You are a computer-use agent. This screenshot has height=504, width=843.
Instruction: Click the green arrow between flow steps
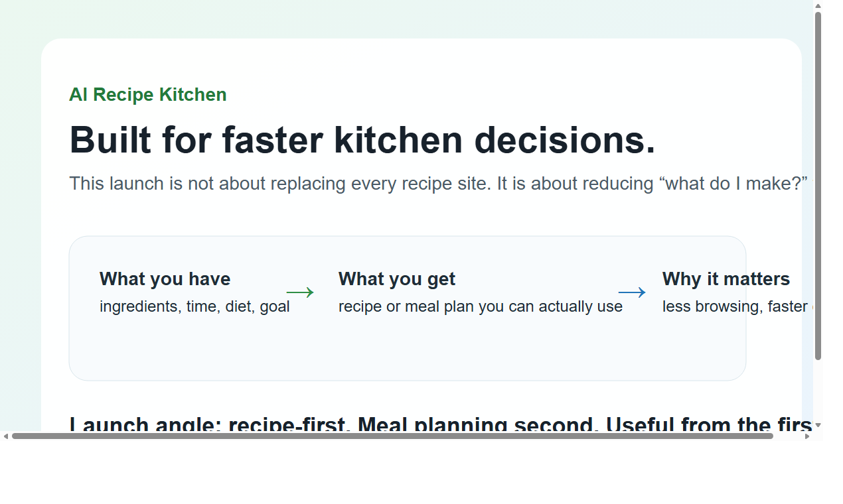click(301, 292)
